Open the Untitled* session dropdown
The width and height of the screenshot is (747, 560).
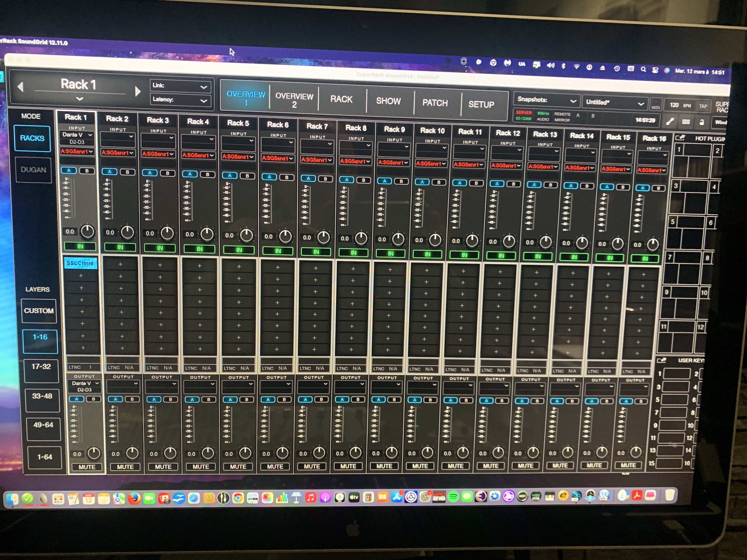615,103
